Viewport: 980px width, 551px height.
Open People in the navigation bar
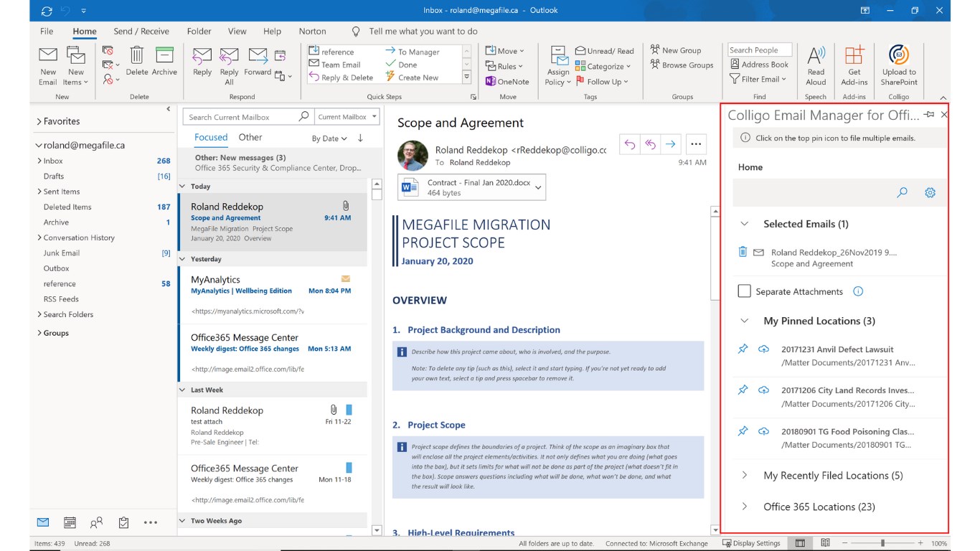tap(96, 522)
